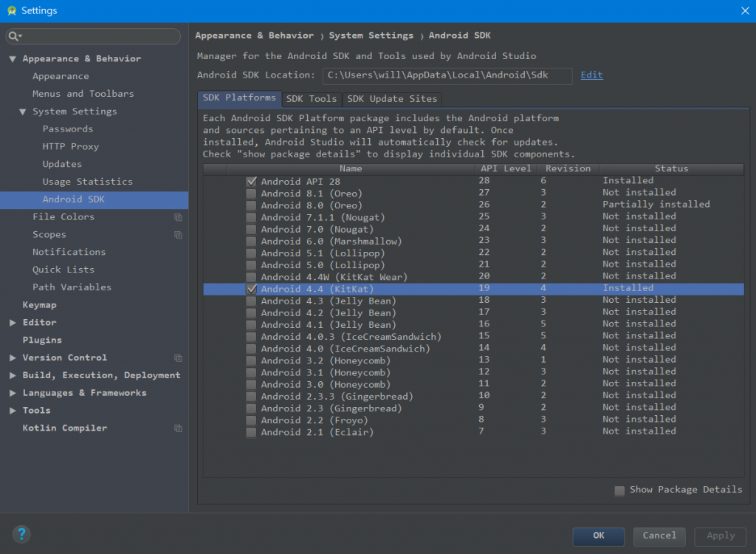
Task: Switch to SDK Tools tab
Action: click(312, 99)
